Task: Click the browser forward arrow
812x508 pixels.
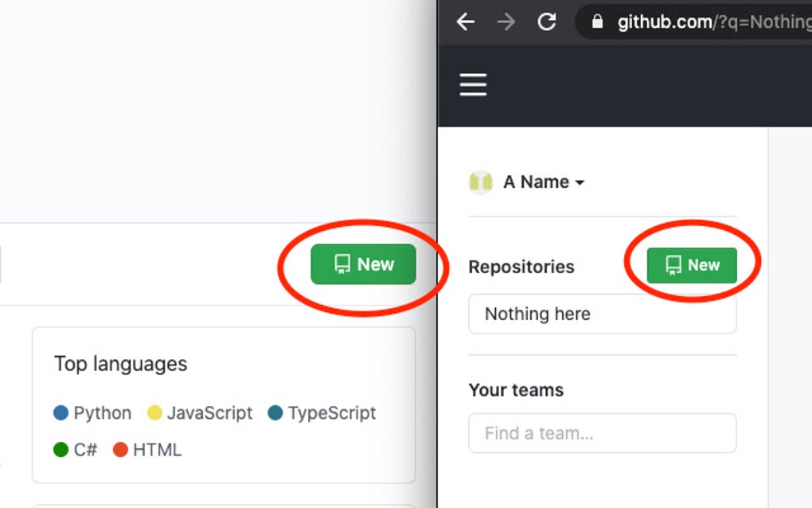Action: tap(506, 21)
